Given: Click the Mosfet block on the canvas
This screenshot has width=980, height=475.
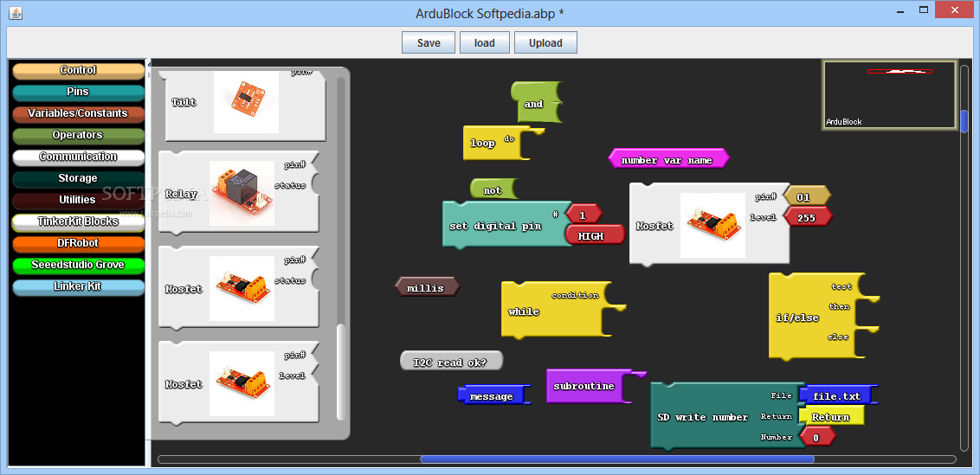Looking at the screenshot, I should 709,224.
